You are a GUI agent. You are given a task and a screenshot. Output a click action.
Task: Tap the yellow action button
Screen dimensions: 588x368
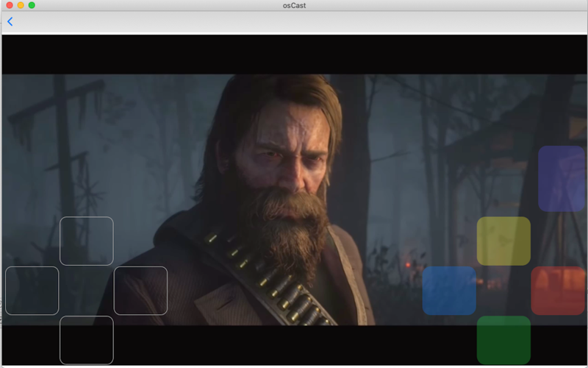[503, 241]
